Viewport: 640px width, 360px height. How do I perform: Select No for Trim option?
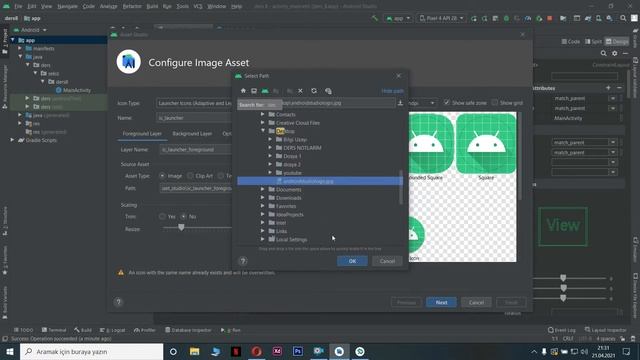184,216
